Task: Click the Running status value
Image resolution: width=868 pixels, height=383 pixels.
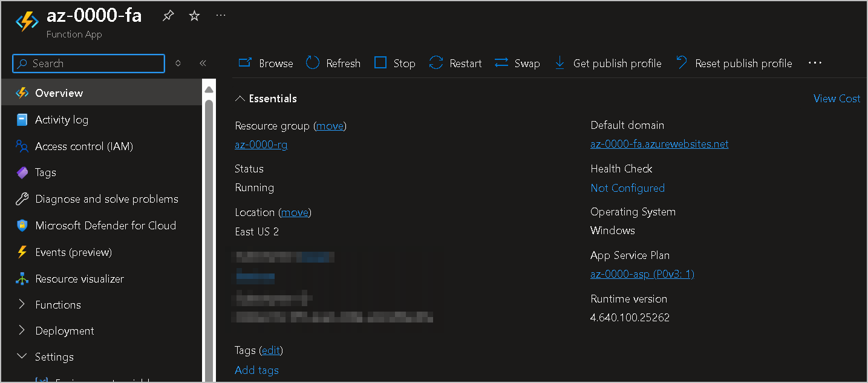Action: (x=254, y=188)
